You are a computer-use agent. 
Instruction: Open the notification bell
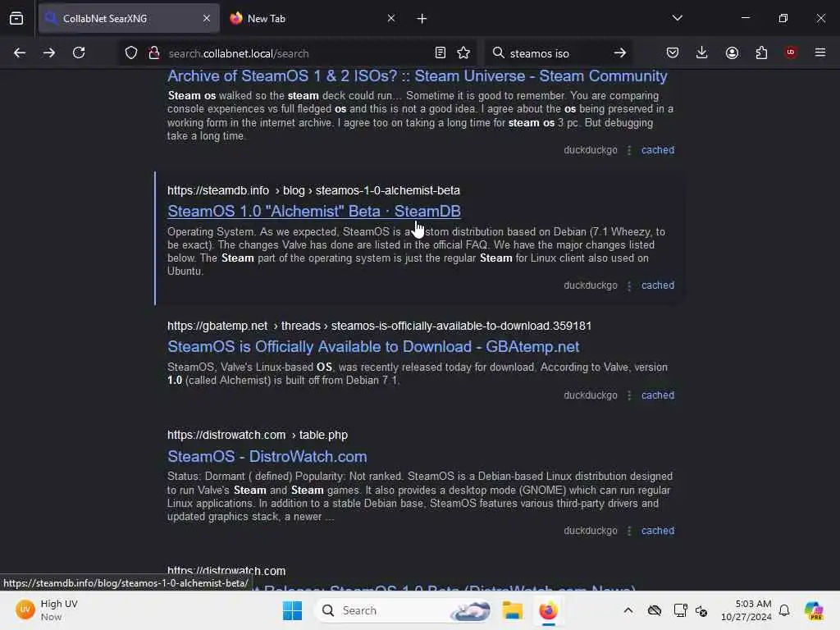click(784, 610)
